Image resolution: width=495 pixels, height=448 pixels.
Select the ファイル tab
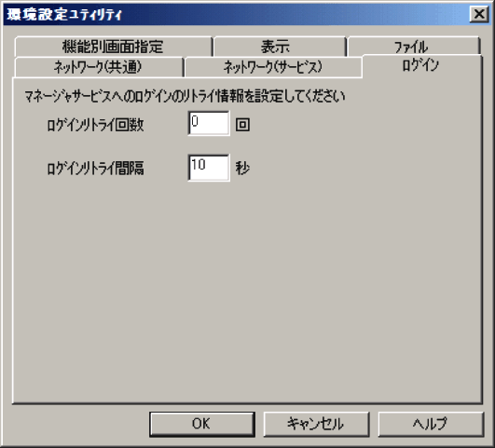tap(414, 47)
